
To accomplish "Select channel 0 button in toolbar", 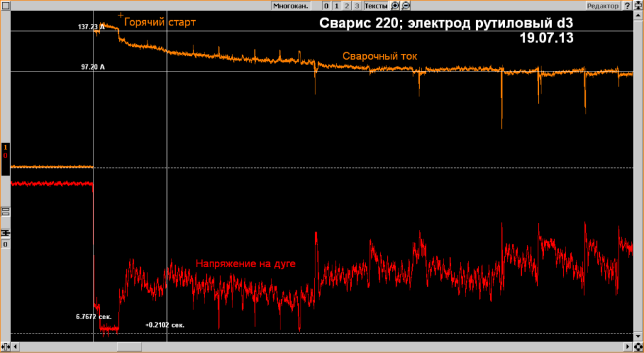I will tap(326, 6).
